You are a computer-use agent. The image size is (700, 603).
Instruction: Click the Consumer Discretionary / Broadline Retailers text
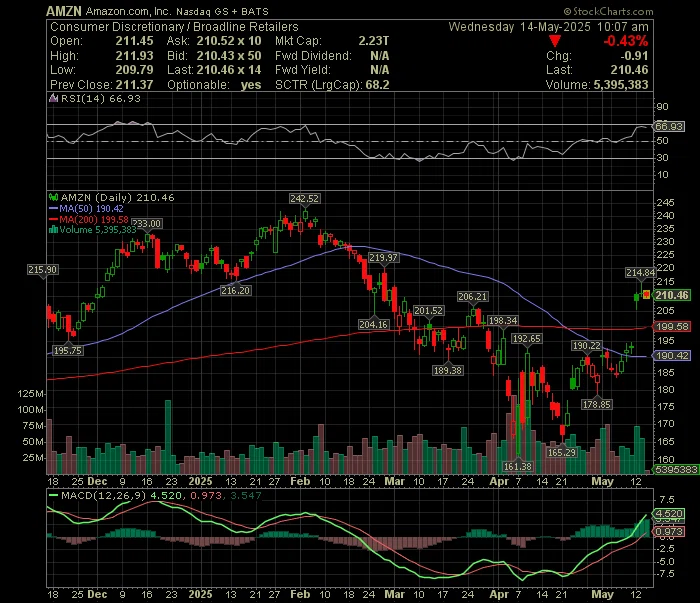(x=174, y=27)
